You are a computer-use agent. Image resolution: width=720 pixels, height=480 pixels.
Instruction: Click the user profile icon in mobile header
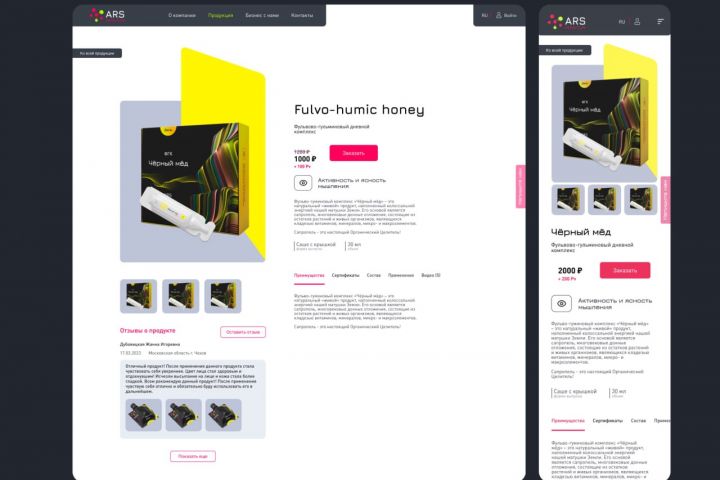coord(637,21)
